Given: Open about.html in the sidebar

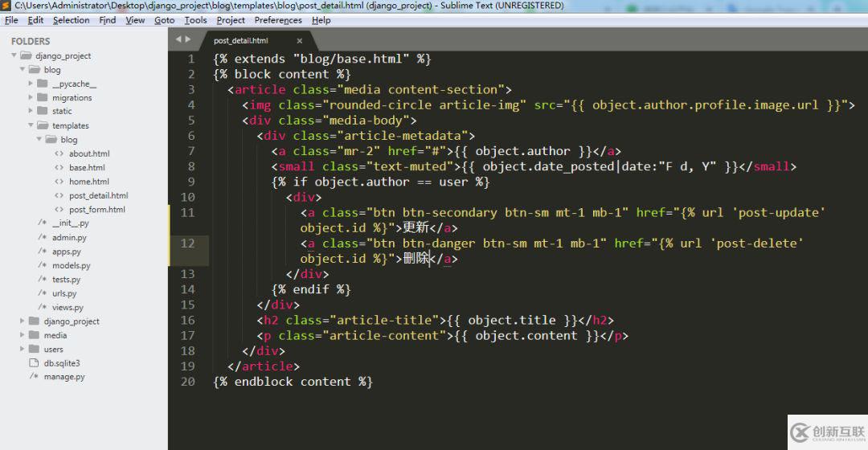Looking at the screenshot, I should (x=89, y=153).
